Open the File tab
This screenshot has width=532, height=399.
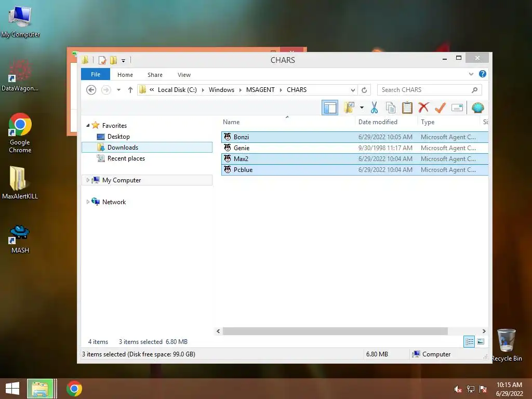[96, 74]
